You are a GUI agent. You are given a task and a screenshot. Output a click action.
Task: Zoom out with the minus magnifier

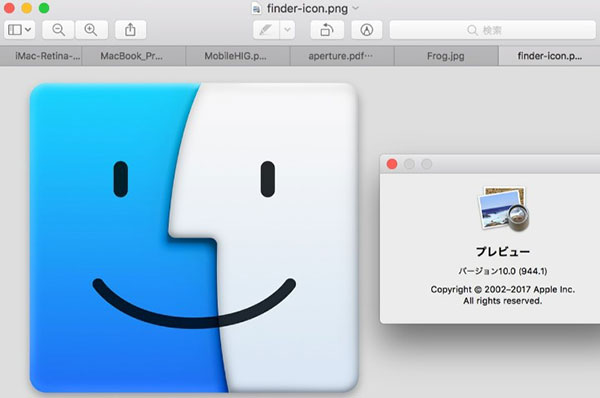tap(58, 30)
